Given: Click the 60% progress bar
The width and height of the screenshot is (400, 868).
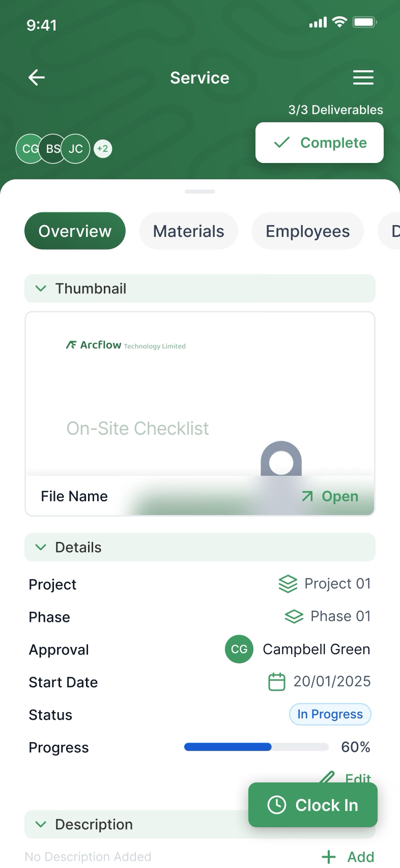Looking at the screenshot, I should click(x=256, y=747).
